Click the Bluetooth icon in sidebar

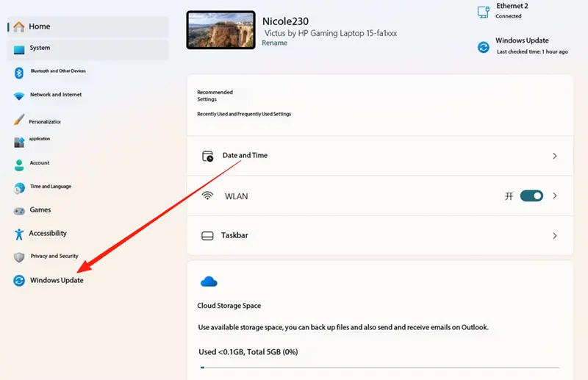[x=19, y=73]
